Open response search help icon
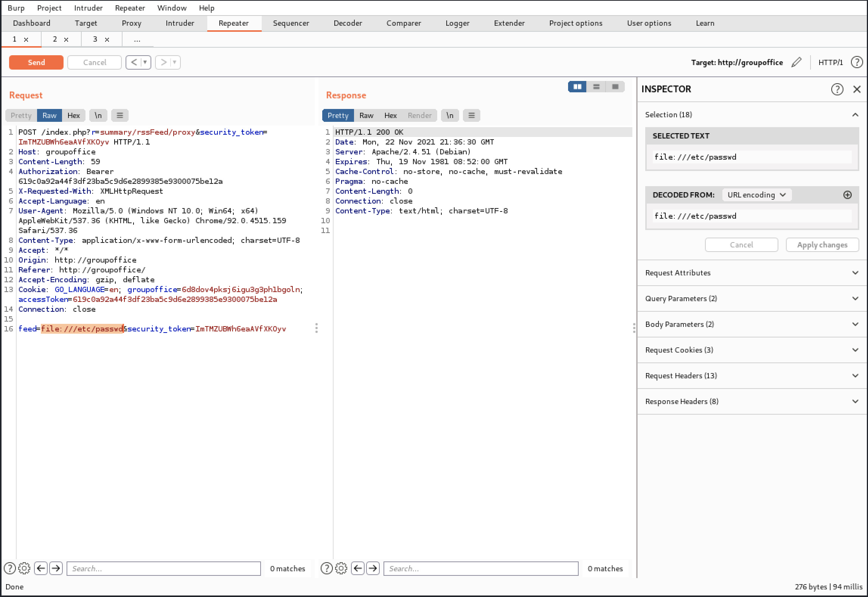 326,568
